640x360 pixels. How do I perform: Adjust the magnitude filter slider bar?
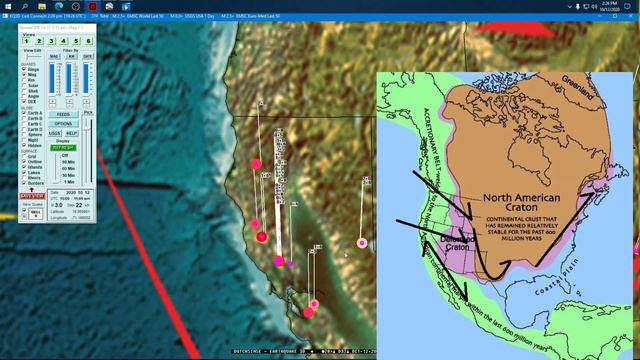coord(52,78)
